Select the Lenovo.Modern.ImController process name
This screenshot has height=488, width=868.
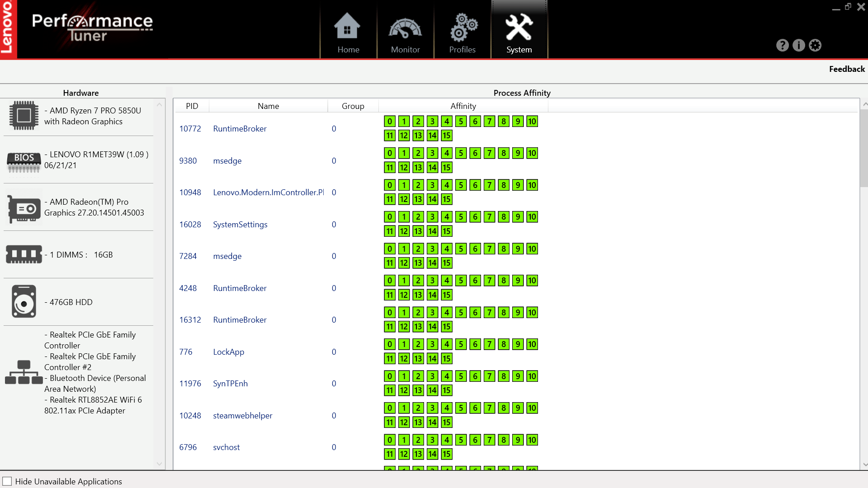click(x=268, y=192)
